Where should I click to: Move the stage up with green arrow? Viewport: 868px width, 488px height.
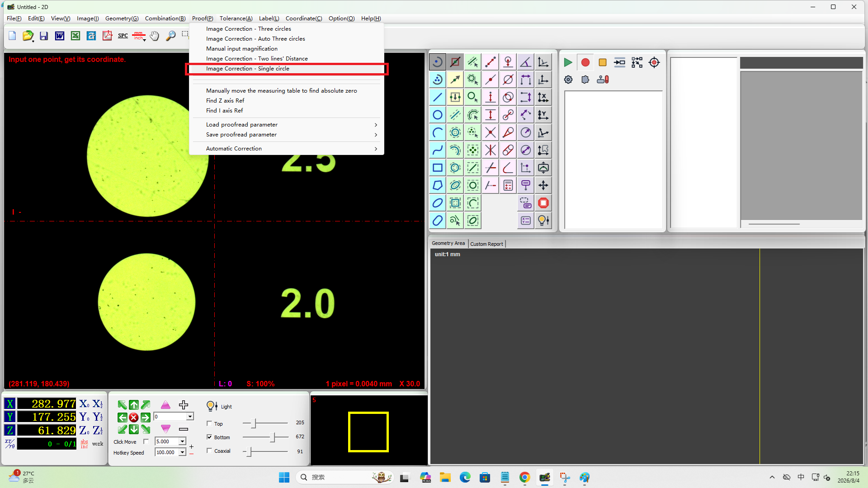[134, 405]
